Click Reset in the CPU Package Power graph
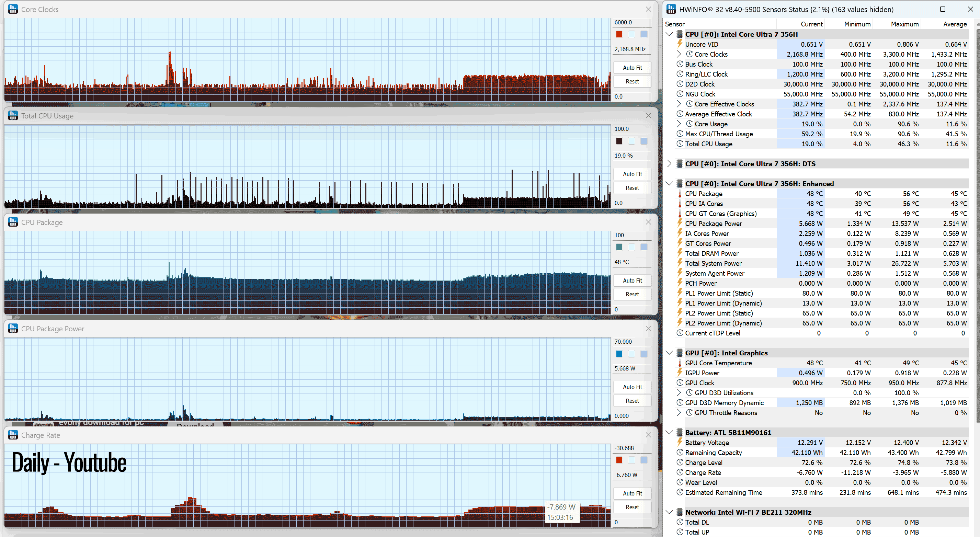 632,400
